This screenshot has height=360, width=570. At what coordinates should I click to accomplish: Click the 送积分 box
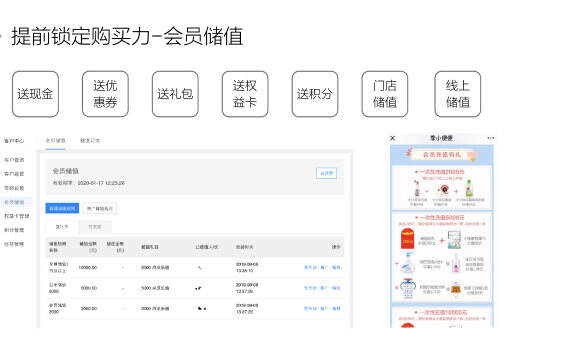pyautogui.click(x=315, y=94)
